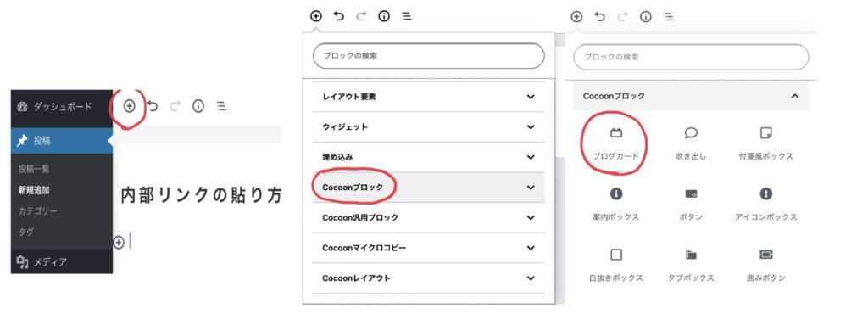Expand the ウィジェット category
Screen dimensions: 868x314
pyautogui.click(x=428, y=126)
